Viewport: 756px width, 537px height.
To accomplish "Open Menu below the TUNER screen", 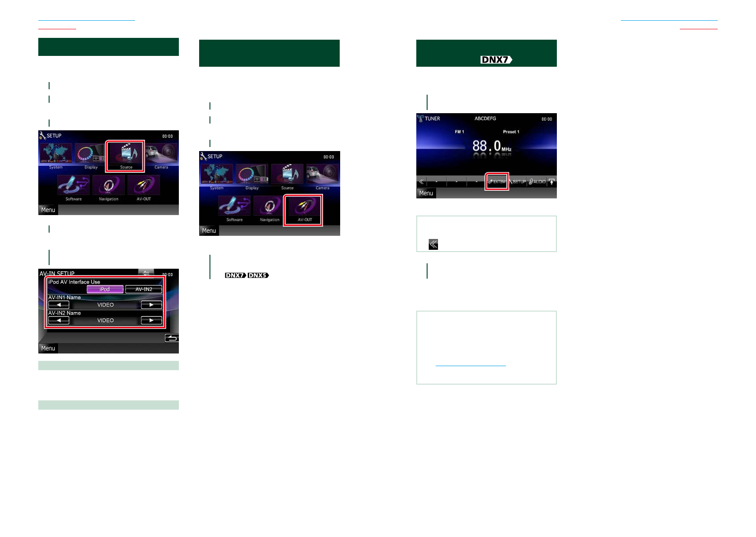I will 426,193.
